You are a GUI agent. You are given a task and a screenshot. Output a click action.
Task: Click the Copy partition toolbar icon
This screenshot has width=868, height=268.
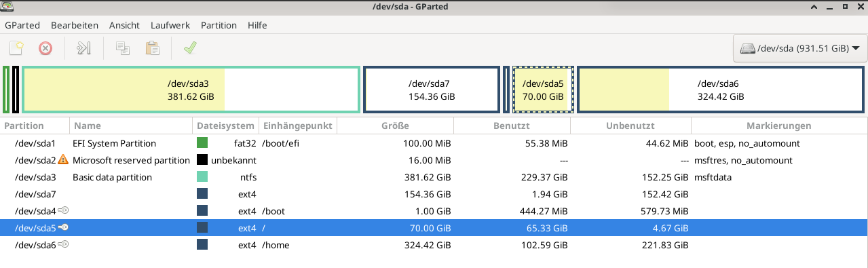pyautogui.click(x=123, y=48)
